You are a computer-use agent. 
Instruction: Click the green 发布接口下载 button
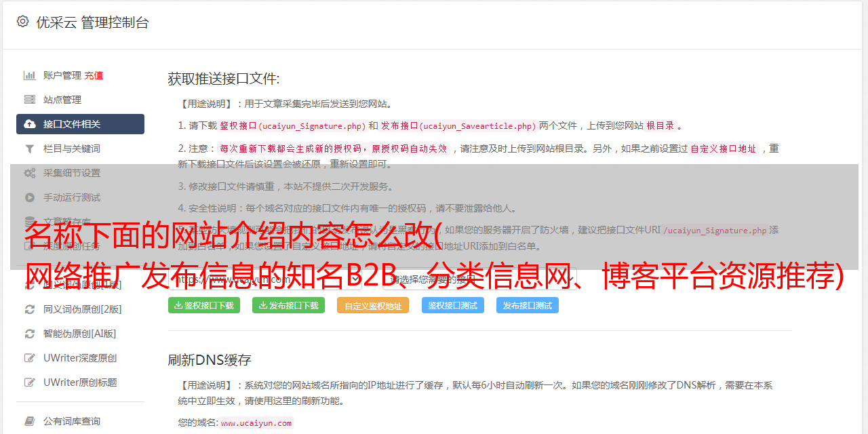[x=288, y=305]
